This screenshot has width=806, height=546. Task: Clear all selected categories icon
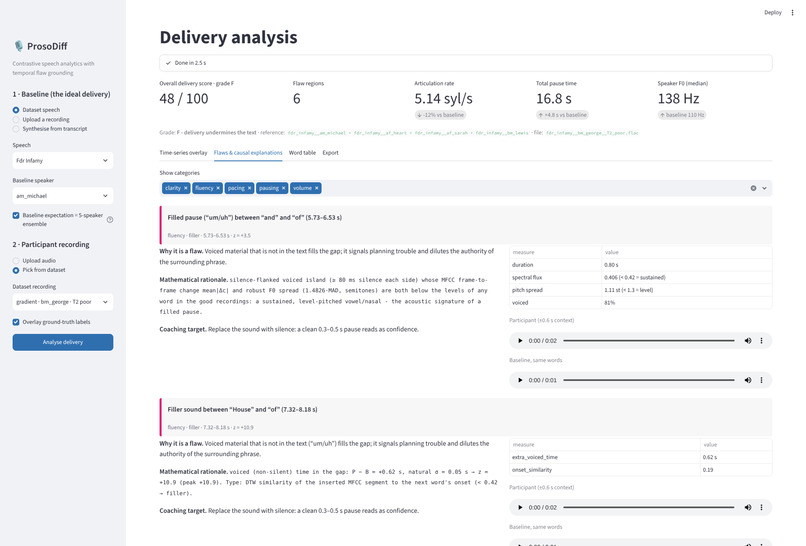pyautogui.click(x=753, y=188)
